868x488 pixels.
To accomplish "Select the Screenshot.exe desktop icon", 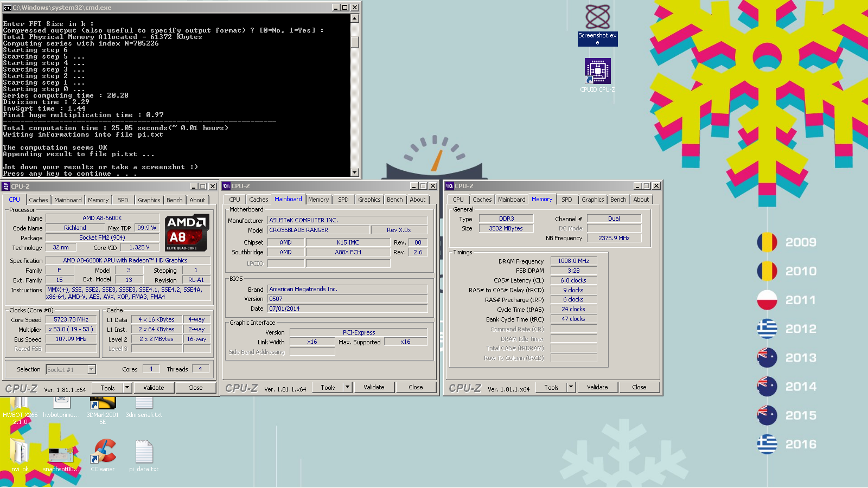I will point(597,24).
